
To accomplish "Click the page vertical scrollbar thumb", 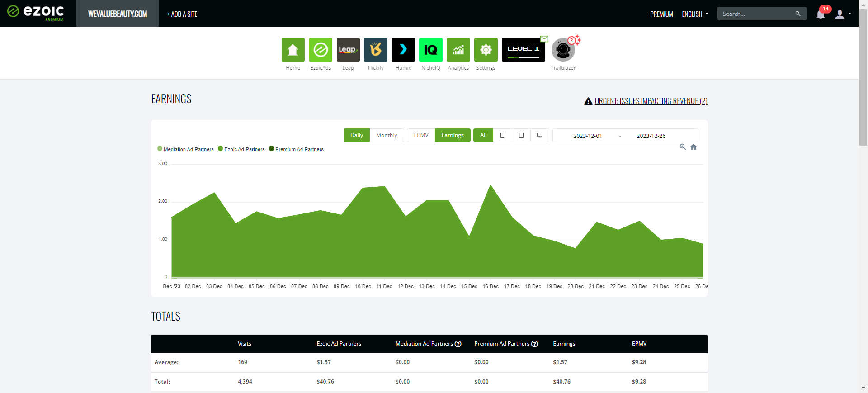I will tap(863, 77).
